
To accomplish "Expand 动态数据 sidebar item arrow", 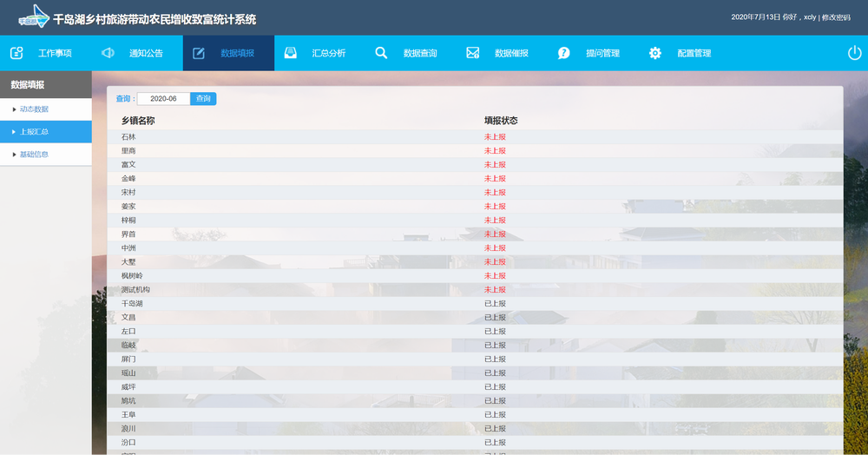I will (x=14, y=109).
